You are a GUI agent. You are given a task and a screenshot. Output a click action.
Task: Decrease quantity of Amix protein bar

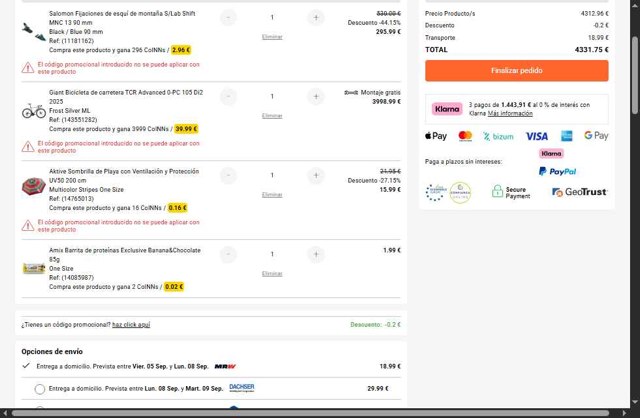pos(228,254)
